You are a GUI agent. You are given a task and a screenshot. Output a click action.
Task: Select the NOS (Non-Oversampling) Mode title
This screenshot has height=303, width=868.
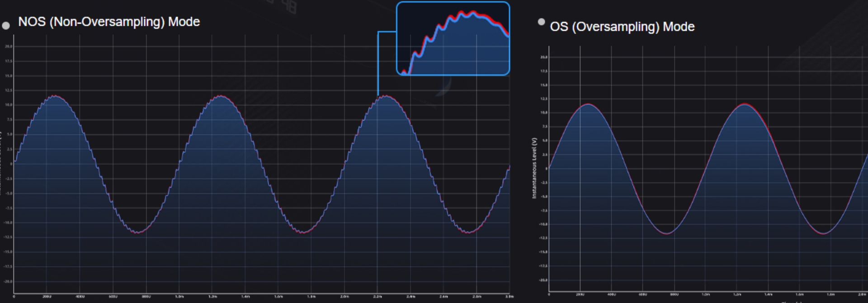(x=108, y=22)
